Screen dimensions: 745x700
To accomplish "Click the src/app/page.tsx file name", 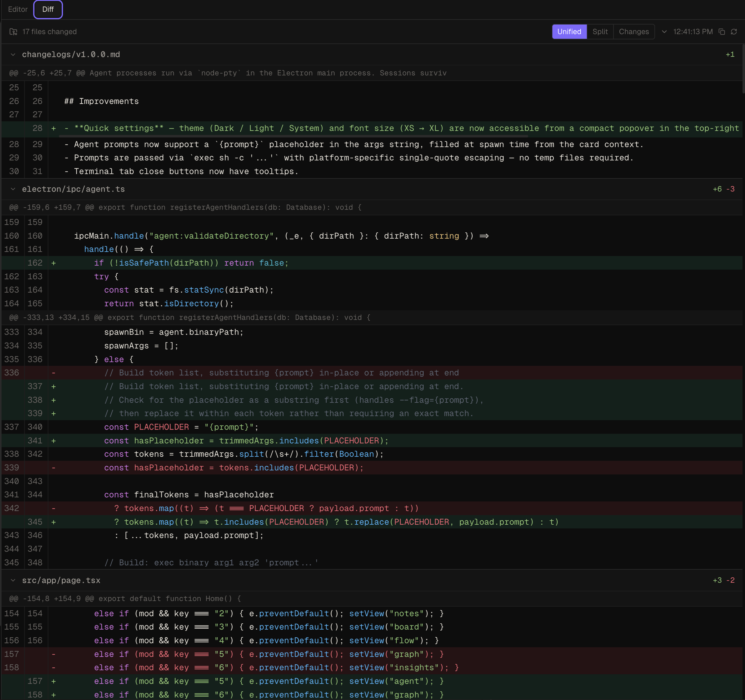I will click(61, 581).
